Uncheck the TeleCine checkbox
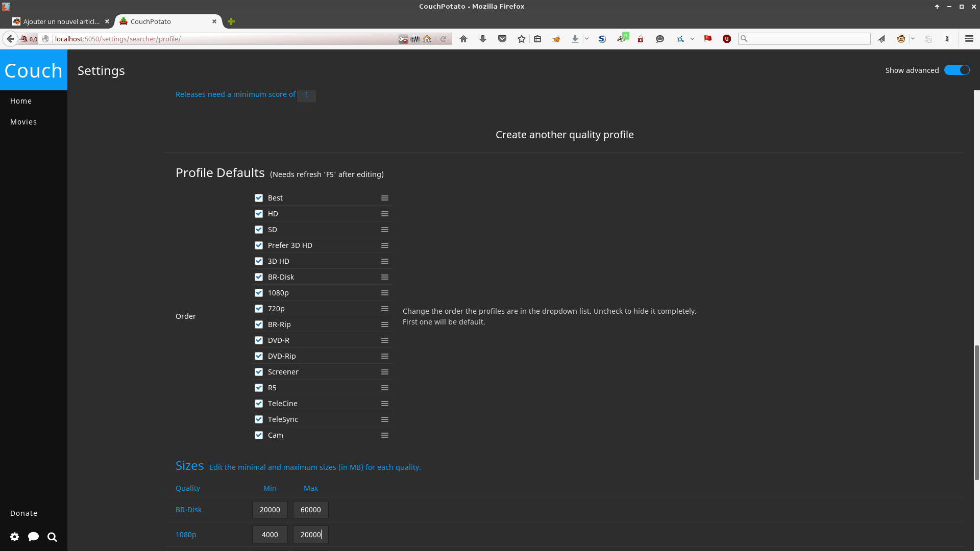Image resolution: width=980 pixels, height=551 pixels. 259,404
